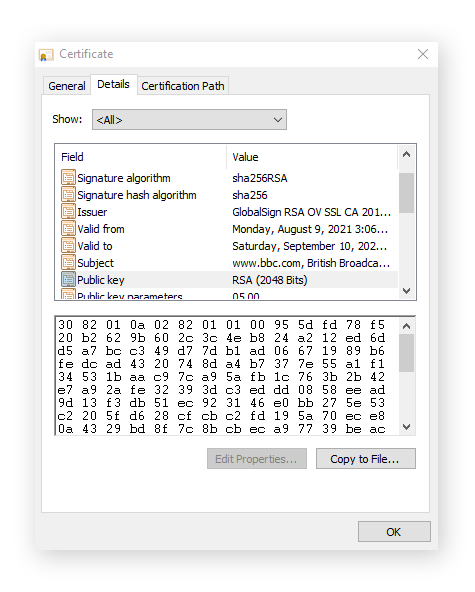
Task: Click the Monday, August 9, 2021 value
Action: tap(310, 229)
